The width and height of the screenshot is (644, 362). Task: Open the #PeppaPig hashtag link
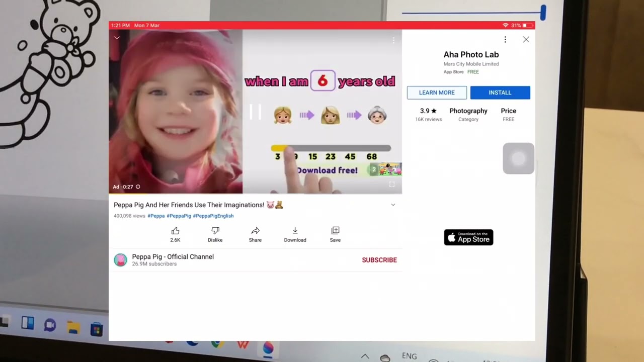point(179,216)
